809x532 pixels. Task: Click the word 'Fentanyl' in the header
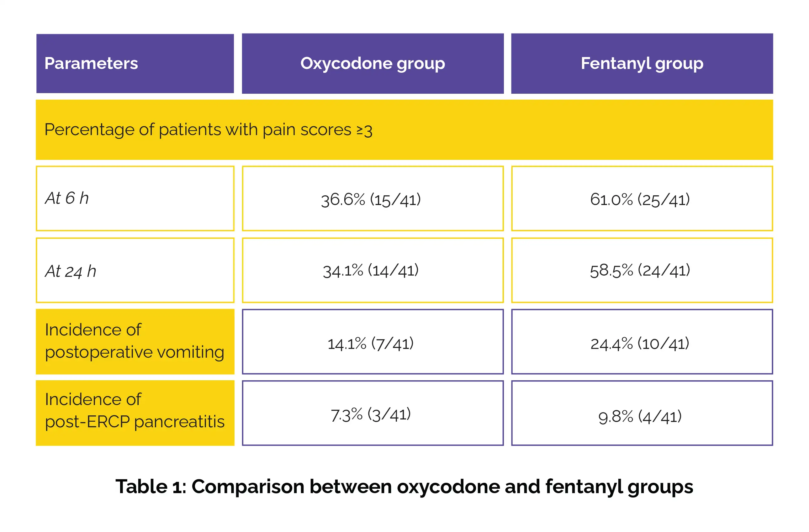coord(615,64)
